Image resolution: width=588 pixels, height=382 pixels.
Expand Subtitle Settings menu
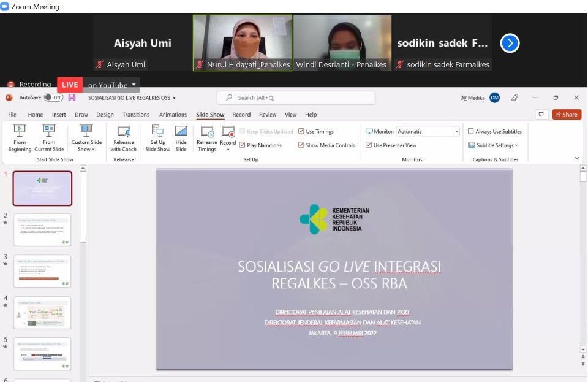click(x=516, y=145)
